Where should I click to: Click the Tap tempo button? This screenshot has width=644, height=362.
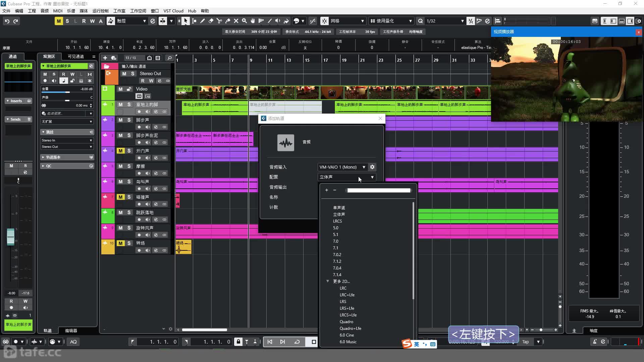tap(525, 342)
